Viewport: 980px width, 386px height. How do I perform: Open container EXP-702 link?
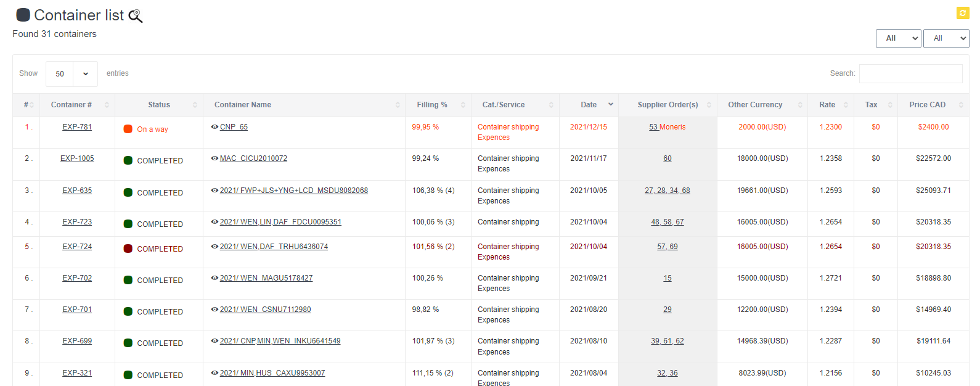77,278
